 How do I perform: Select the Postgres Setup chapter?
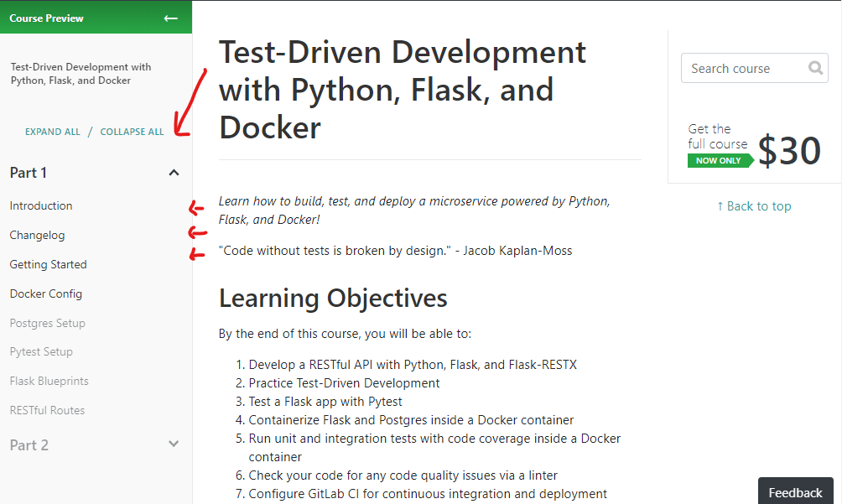tap(47, 323)
